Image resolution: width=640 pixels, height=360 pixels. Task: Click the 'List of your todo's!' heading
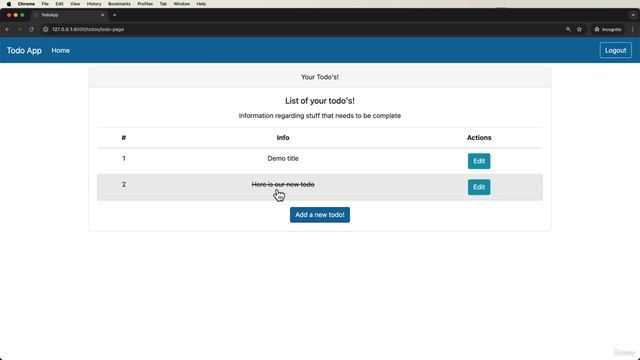[x=320, y=101]
